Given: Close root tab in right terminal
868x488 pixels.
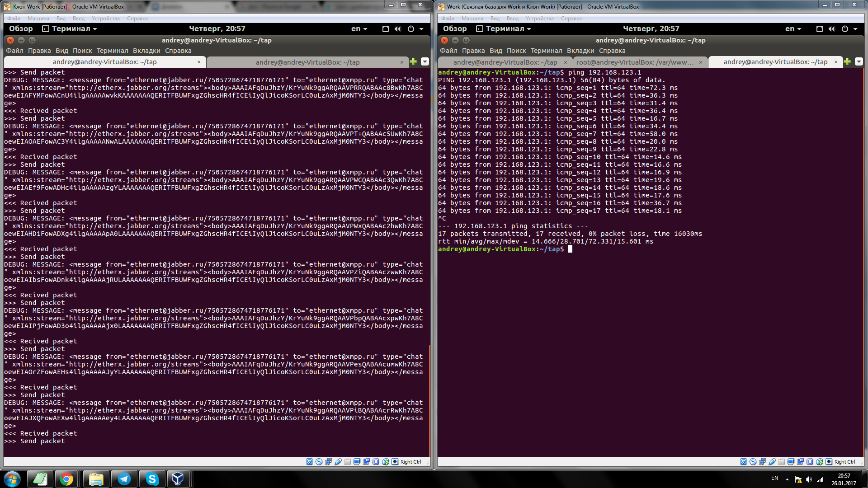Looking at the screenshot, I should 701,62.
